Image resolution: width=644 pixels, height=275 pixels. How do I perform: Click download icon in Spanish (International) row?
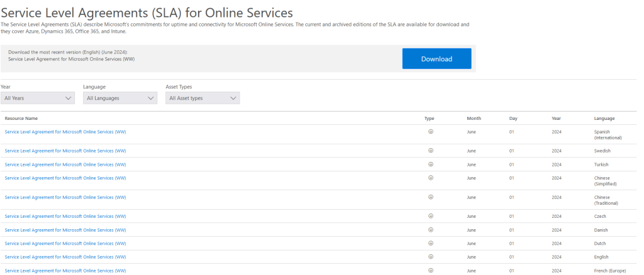(x=430, y=132)
